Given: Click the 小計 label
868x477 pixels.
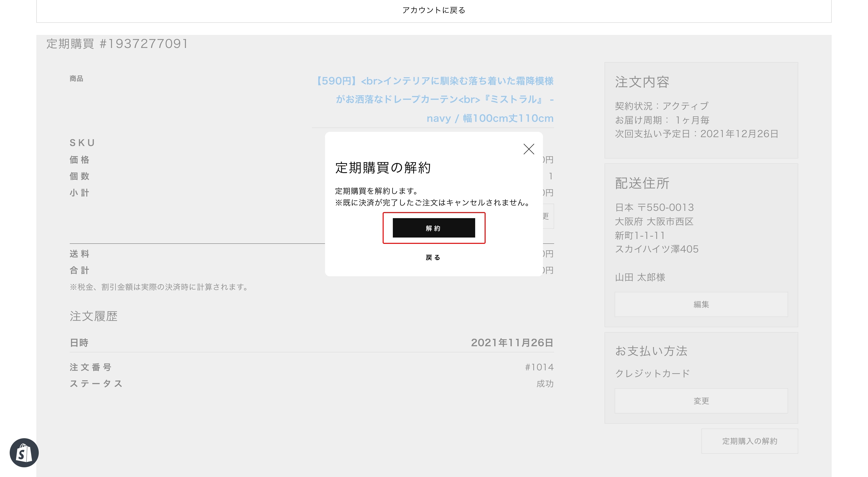Looking at the screenshot, I should point(79,193).
